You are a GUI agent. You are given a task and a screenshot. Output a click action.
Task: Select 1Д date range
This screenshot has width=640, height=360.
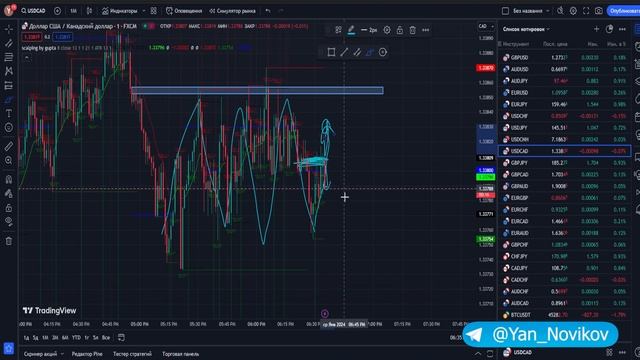[x=26, y=338]
